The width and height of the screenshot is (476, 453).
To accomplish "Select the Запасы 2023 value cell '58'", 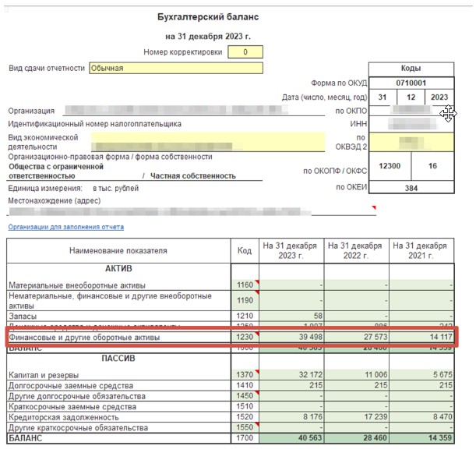I will click(x=291, y=315).
